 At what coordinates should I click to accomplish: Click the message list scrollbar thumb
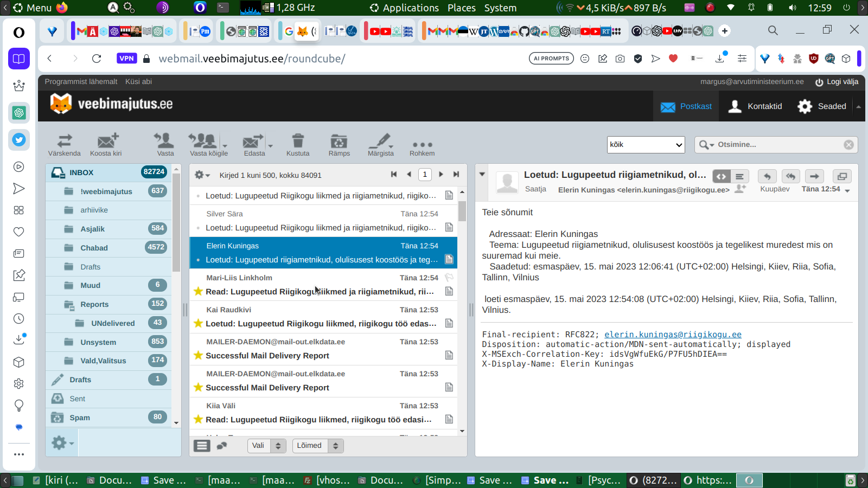[462, 211]
